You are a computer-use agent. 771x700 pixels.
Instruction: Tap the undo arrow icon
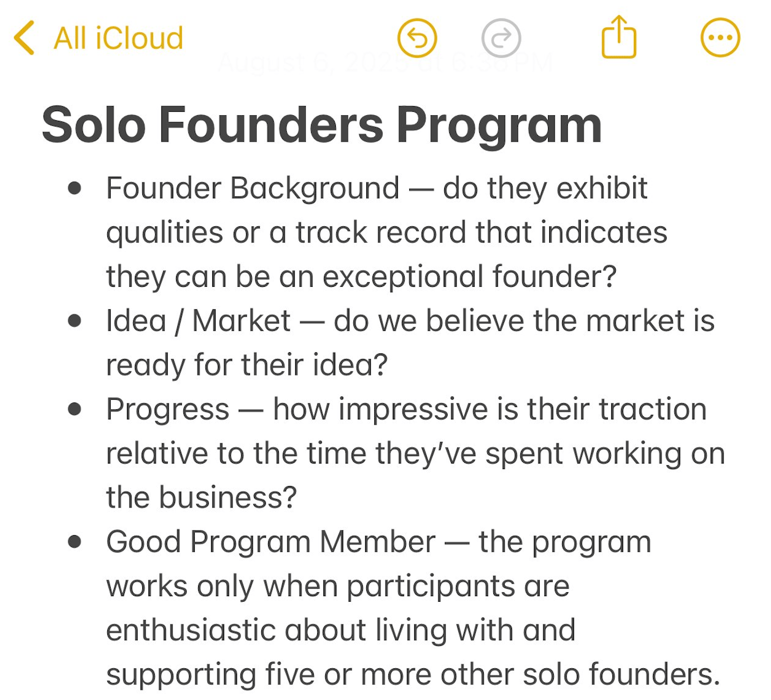(417, 38)
